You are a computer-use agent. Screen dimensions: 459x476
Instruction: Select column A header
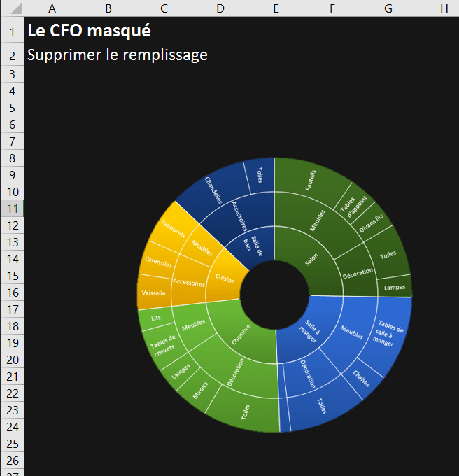pyautogui.click(x=52, y=8)
